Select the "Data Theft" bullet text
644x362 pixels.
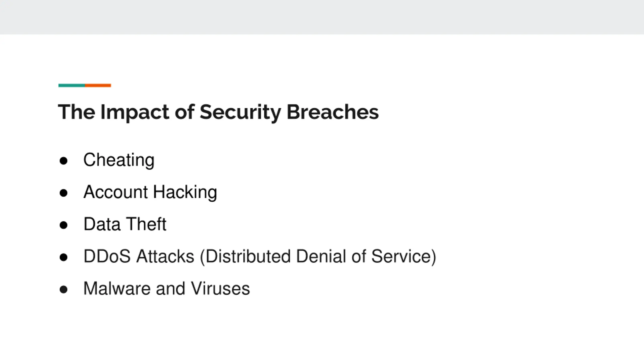[x=125, y=224]
